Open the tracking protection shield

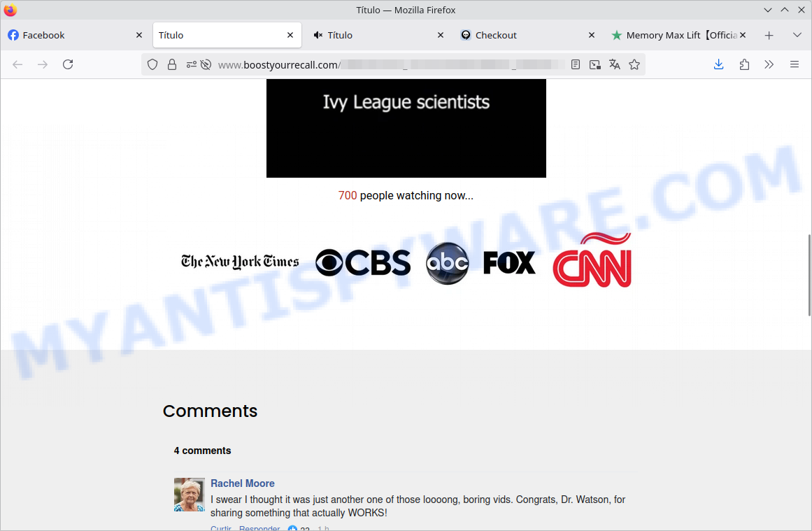pos(152,64)
